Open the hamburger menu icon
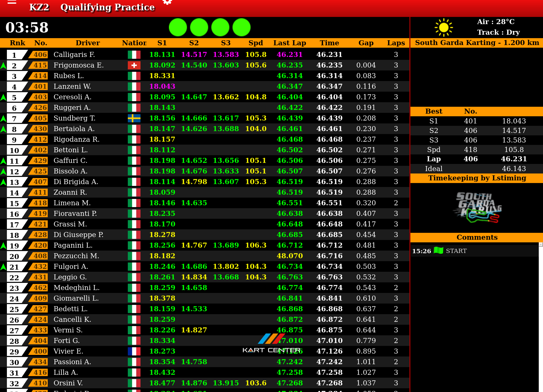This screenshot has height=392, width=543. pos(12,2)
